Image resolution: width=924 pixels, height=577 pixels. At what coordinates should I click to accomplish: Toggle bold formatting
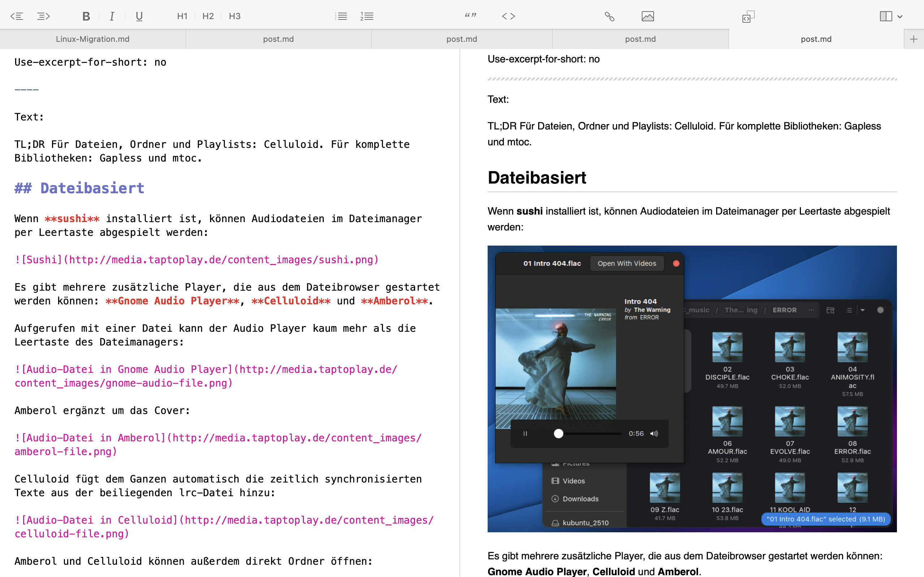coord(86,16)
